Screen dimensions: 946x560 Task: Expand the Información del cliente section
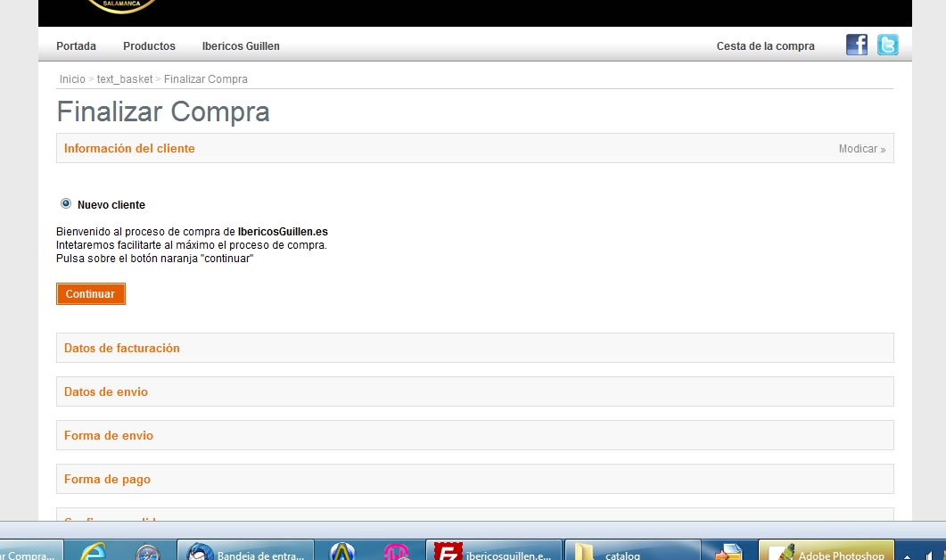click(x=475, y=148)
